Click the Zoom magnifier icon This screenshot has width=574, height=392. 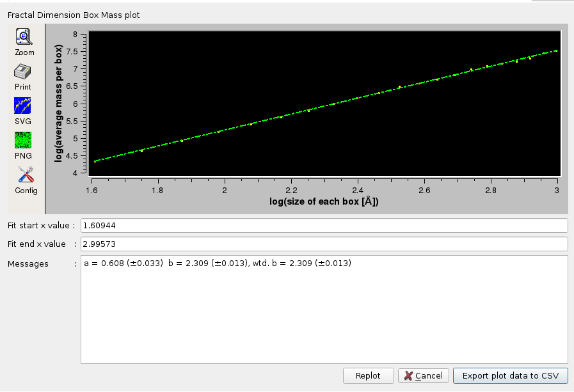click(x=24, y=37)
